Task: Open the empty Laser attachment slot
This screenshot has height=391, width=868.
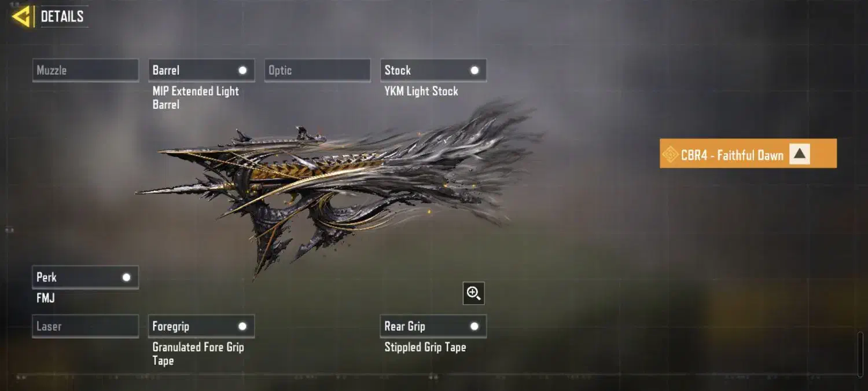Action: click(x=86, y=326)
